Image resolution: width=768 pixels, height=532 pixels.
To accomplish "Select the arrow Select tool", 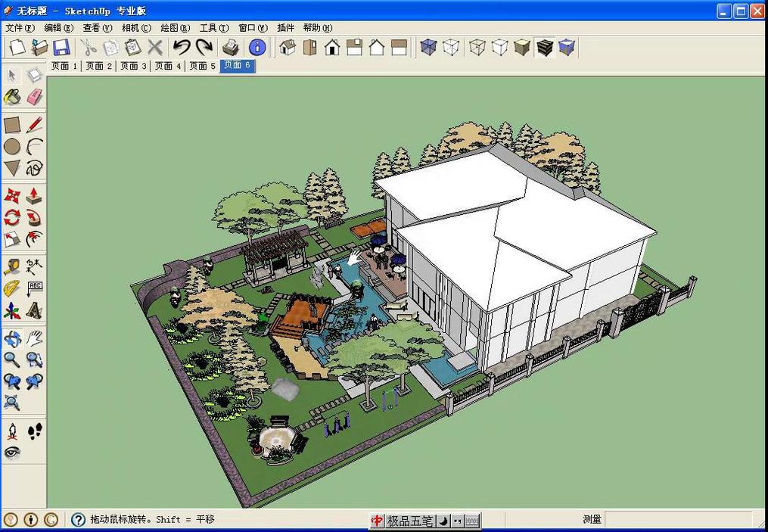I will [x=12, y=76].
